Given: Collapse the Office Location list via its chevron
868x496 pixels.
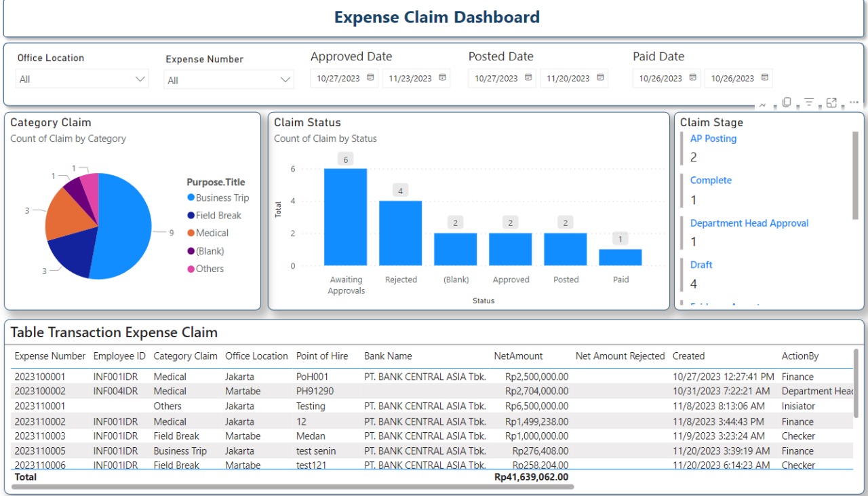Looking at the screenshot, I should pos(141,78).
